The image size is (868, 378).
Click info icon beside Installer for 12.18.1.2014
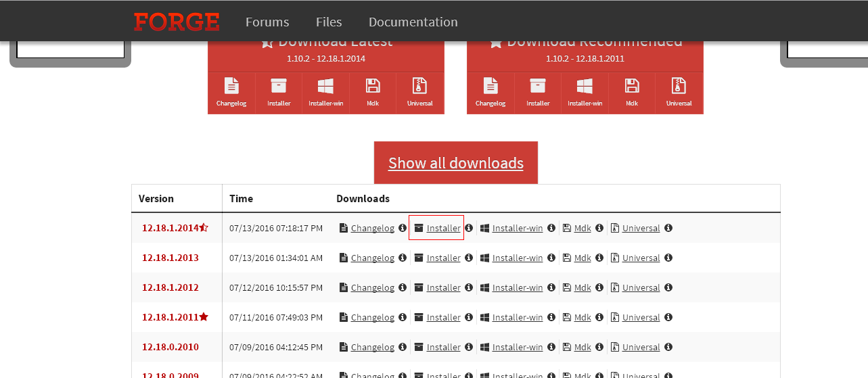[x=469, y=228]
